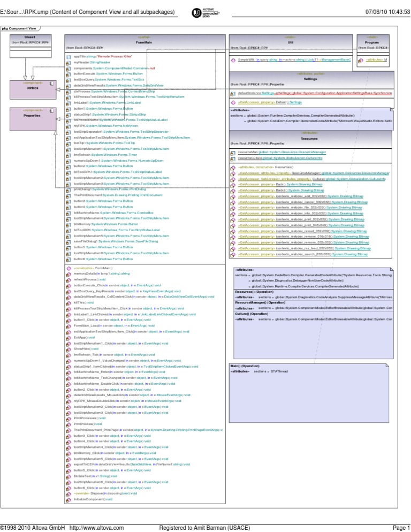Click the RPKC# component box
The image size is (411, 532).
click(33, 90)
